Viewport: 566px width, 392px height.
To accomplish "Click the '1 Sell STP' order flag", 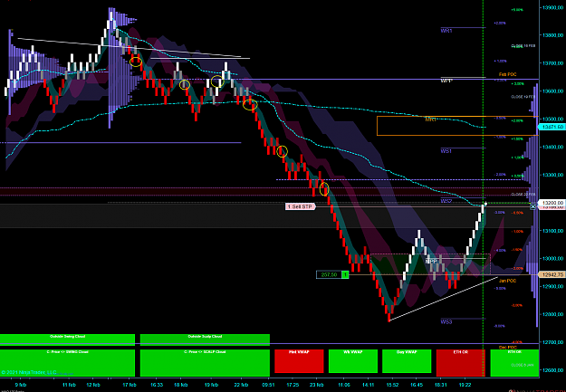I will click(301, 206).
